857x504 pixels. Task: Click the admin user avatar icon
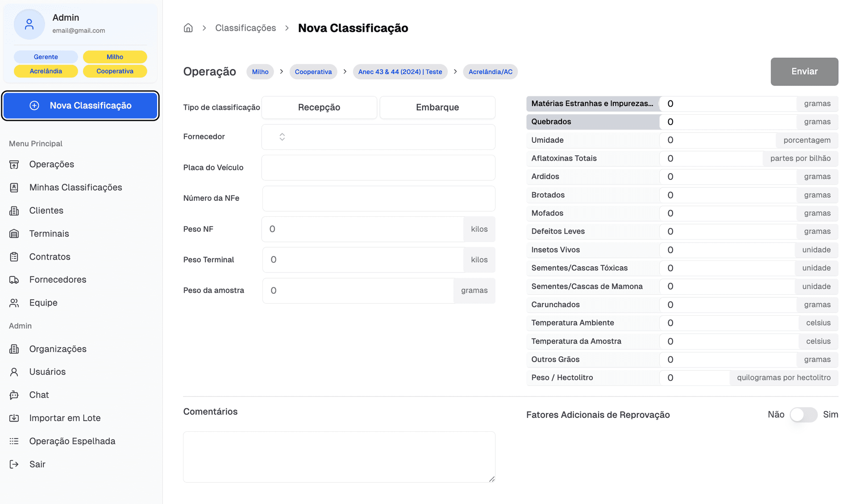tap(29, 24)
